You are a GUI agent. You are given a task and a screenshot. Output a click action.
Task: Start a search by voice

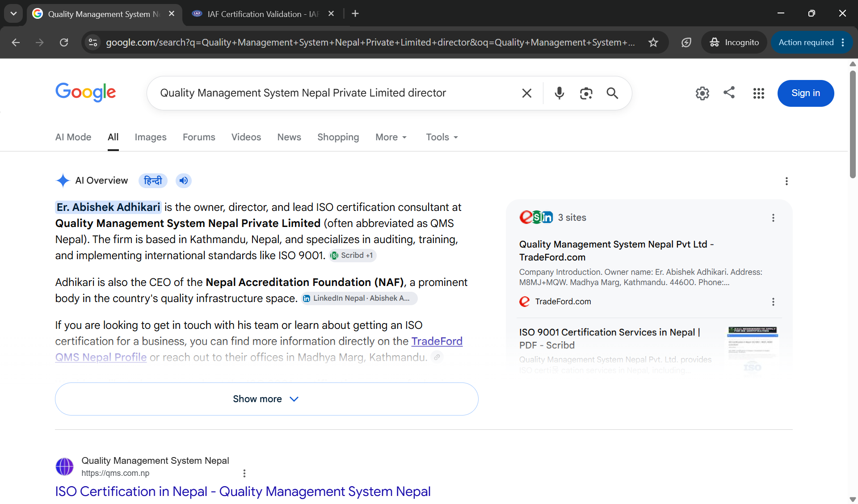coord(559,93)
